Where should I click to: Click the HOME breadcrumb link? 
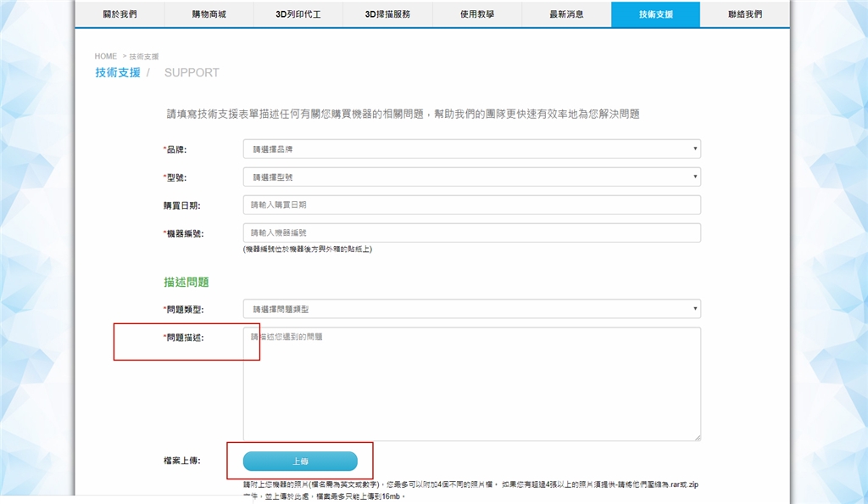pos(106,57)
